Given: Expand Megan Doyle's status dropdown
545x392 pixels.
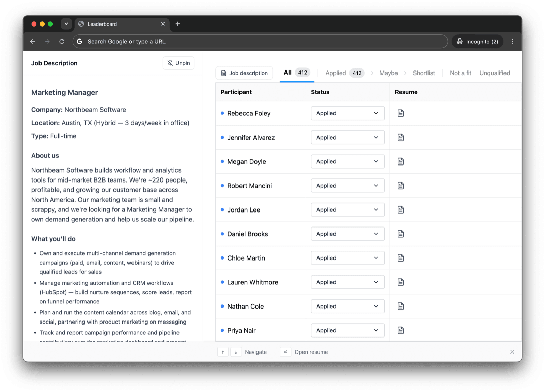Looking at the screenshot, I should tap(347, 161).
